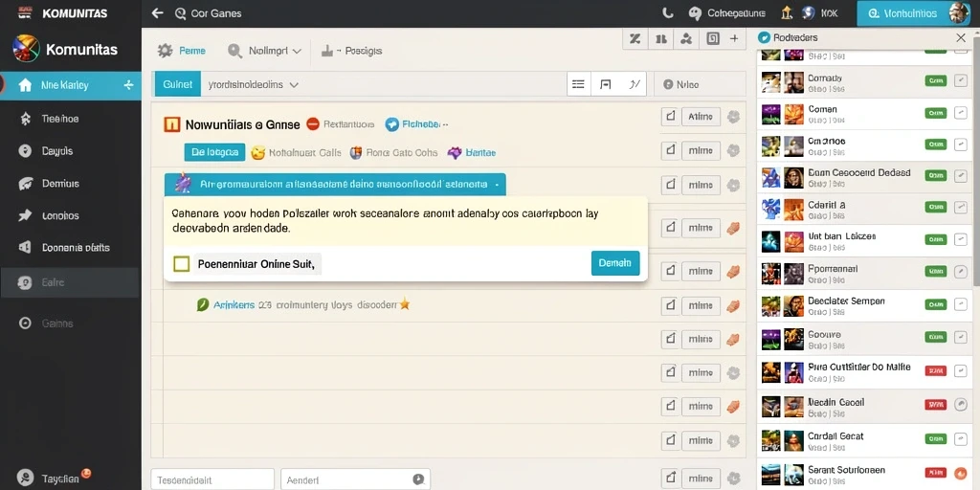This screenshot has height=490, width=980.
Task: Open the Arinkers link
Action: [234, 305]
